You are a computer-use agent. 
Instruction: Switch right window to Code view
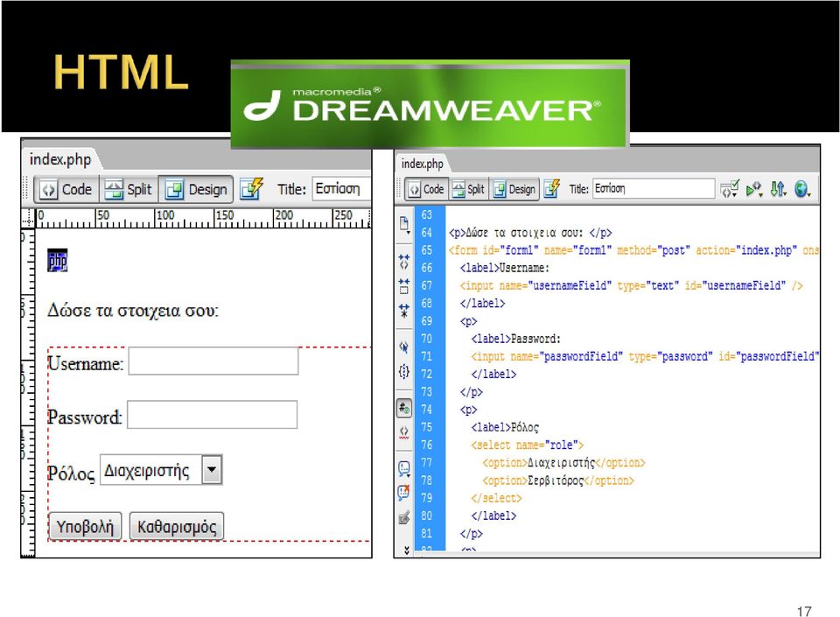(426, 189)
